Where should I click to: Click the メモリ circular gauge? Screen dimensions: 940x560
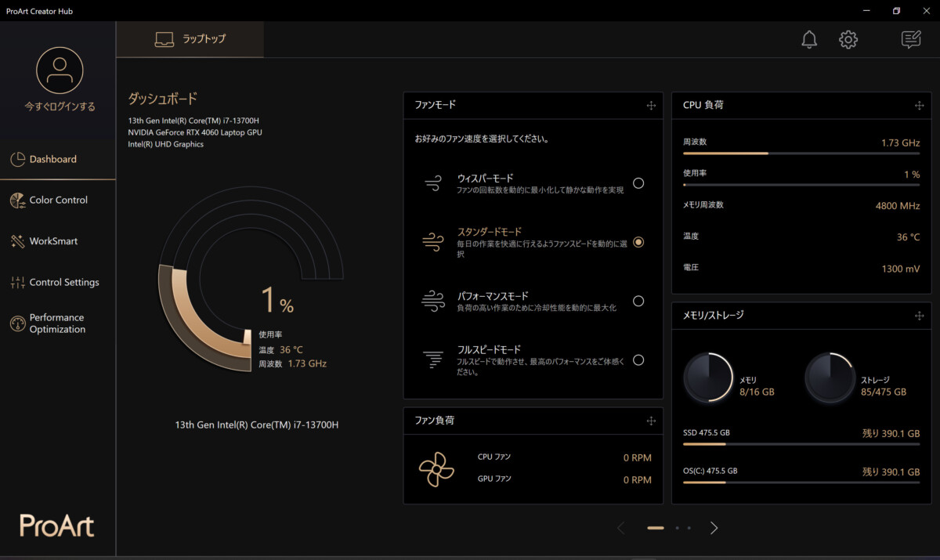(709, 377)
